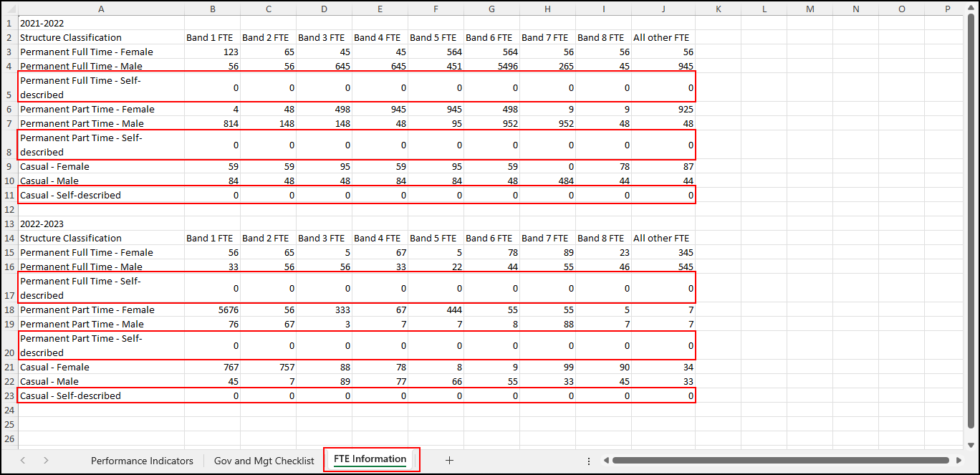The width and height of the screenshot is (980, 475).
Task: Select column A header
Action: pyautogui.click(x=100, y=9)
